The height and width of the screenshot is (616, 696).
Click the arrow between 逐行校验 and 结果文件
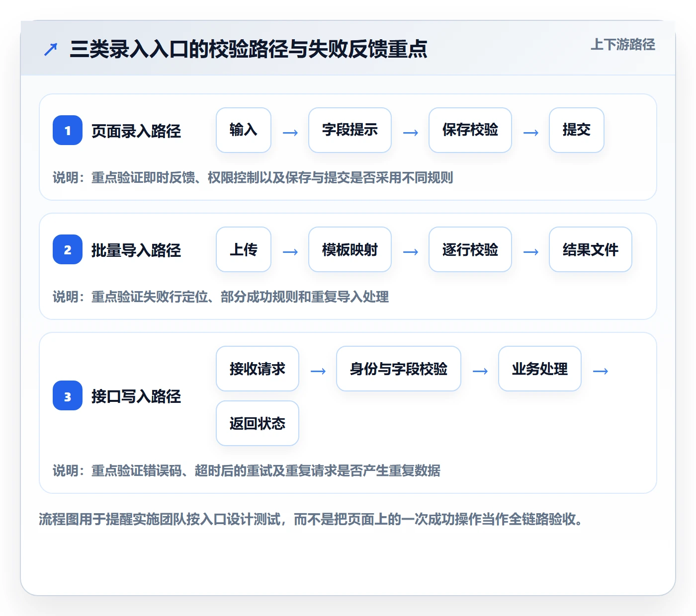pyautogui.click(x=531, y=252)
